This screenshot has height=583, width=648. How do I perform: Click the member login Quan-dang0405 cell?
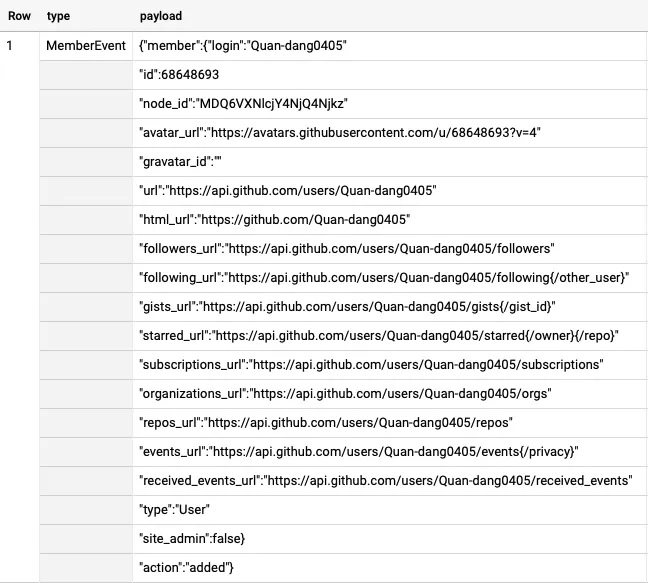[x=243, y=46]
